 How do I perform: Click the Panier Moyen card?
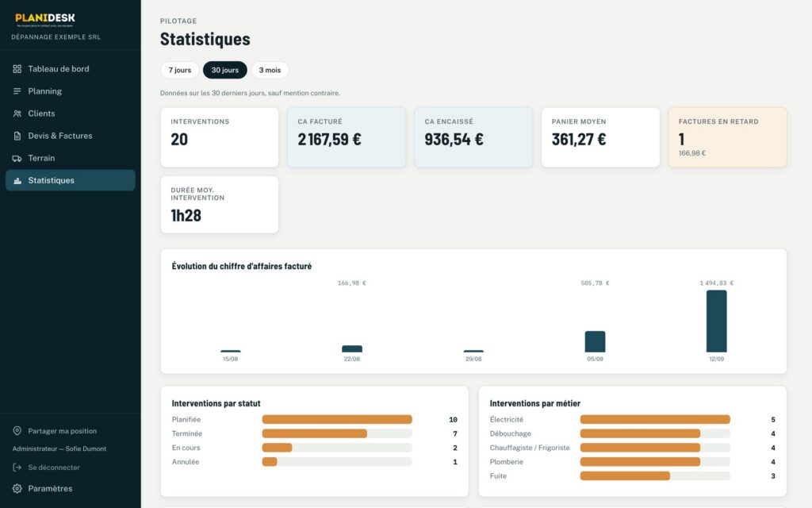click(x=601, y=137)
